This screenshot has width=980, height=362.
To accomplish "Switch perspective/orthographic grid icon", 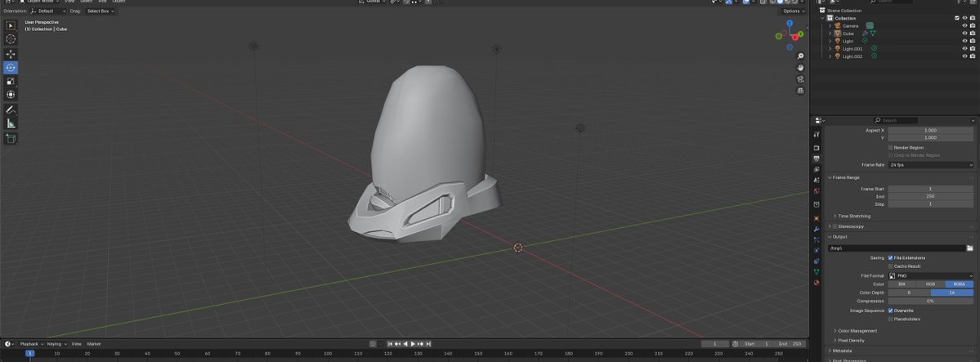I will pyautogui.click(x=801, y=91).
